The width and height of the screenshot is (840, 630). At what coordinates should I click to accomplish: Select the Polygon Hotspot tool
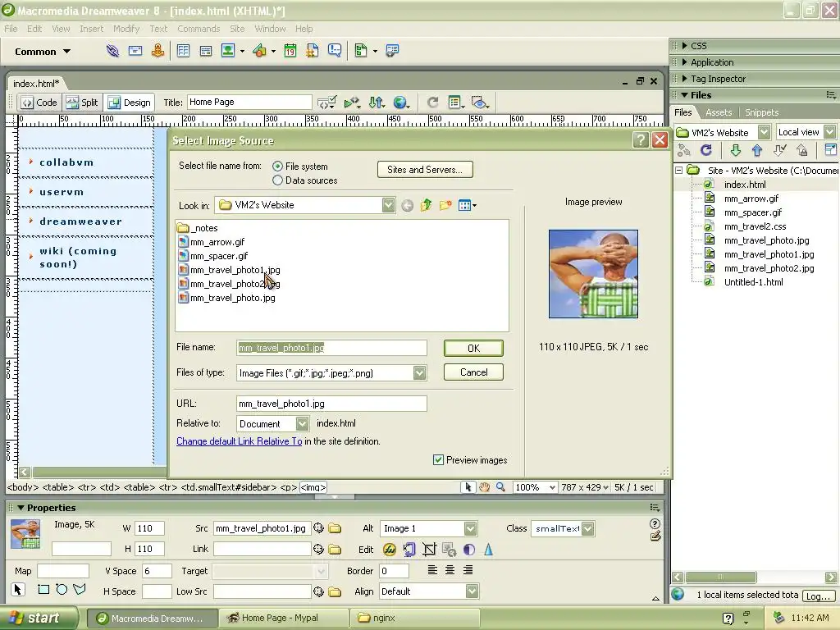coord(80,590)
